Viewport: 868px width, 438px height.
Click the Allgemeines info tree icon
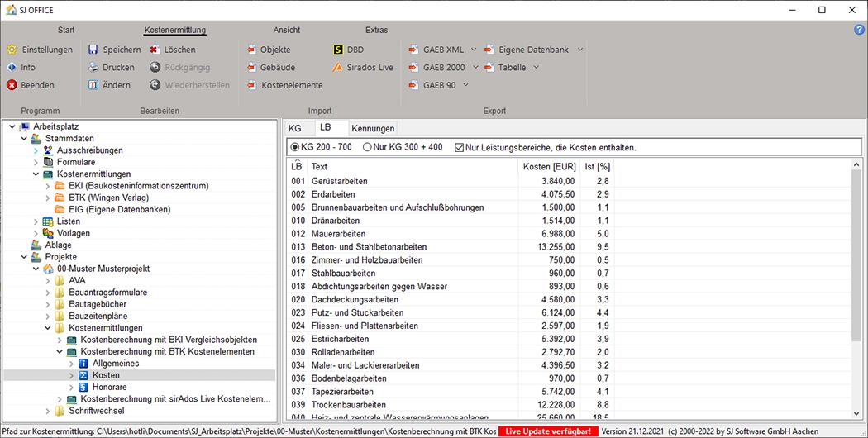[83, 364]
